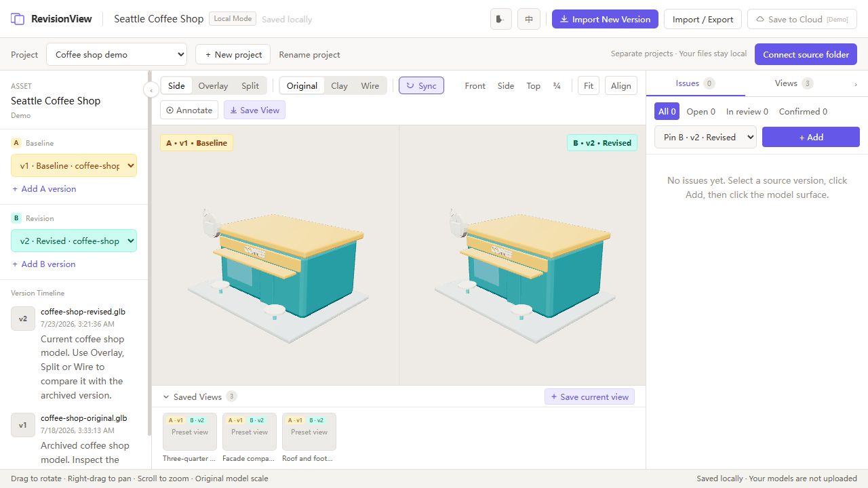Viewport: 868px width, 488px height.
Task: Expand the right panel tabs chevron
Action: (856, 84)
